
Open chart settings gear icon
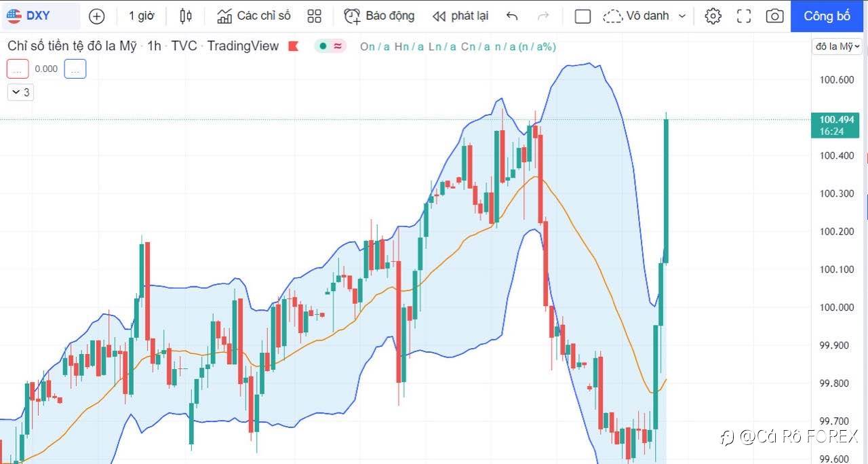[x=713, y=16]
